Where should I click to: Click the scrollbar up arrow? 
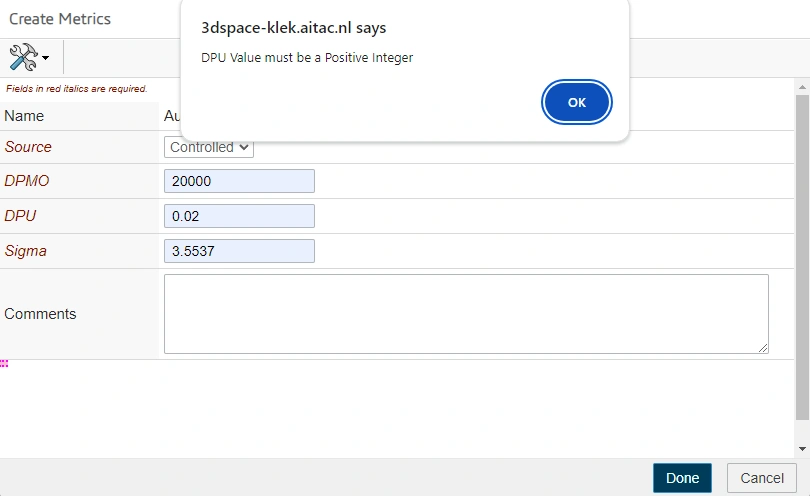pyautogui.click(x=802, y=87)
